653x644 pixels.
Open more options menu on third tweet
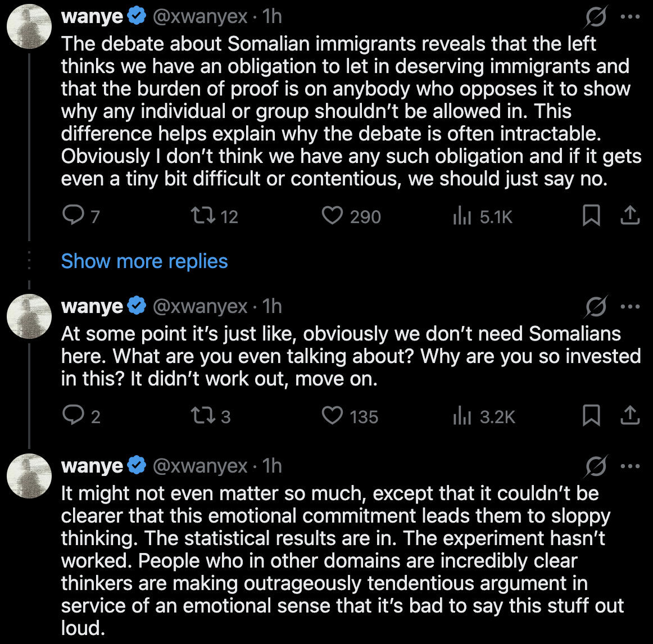click(x=630, y=466)
